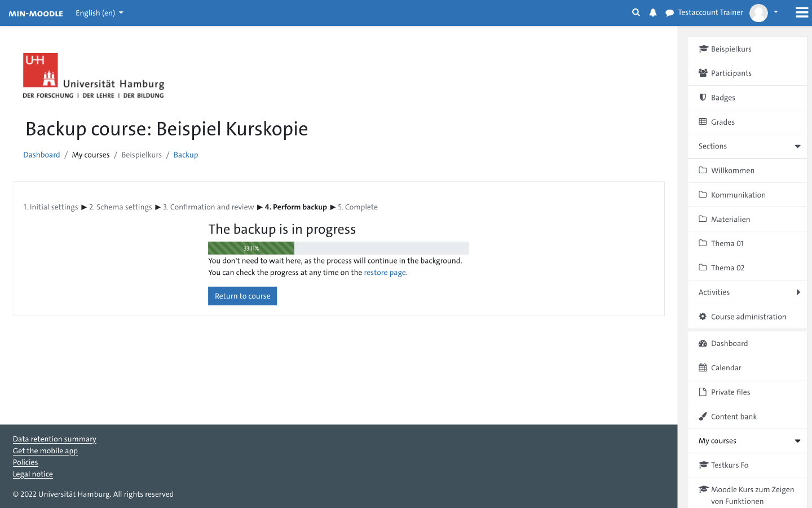Click the Participants people icon

click(703, 73)
